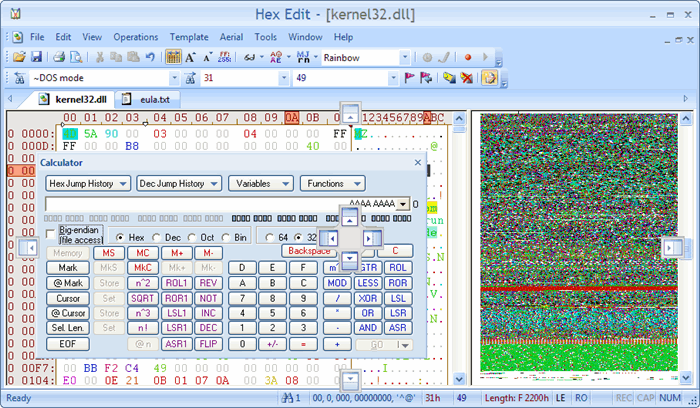Click the Cut scissors icon
Image resolution: width=700 pixels, height=408 pixels.
[100, 57]
